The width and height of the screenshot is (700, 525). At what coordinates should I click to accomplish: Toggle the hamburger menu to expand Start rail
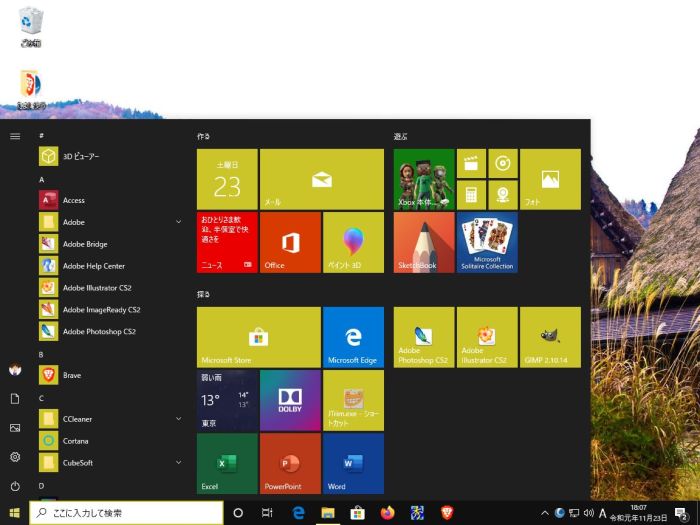point(15,136)
